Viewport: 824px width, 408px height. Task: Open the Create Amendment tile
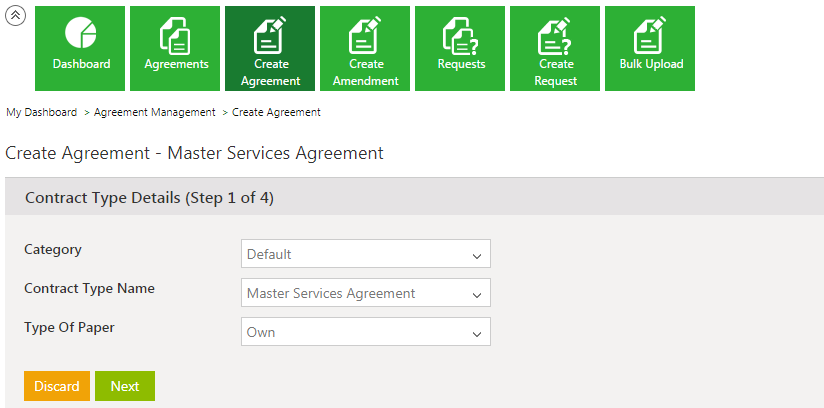pos(365,48)
